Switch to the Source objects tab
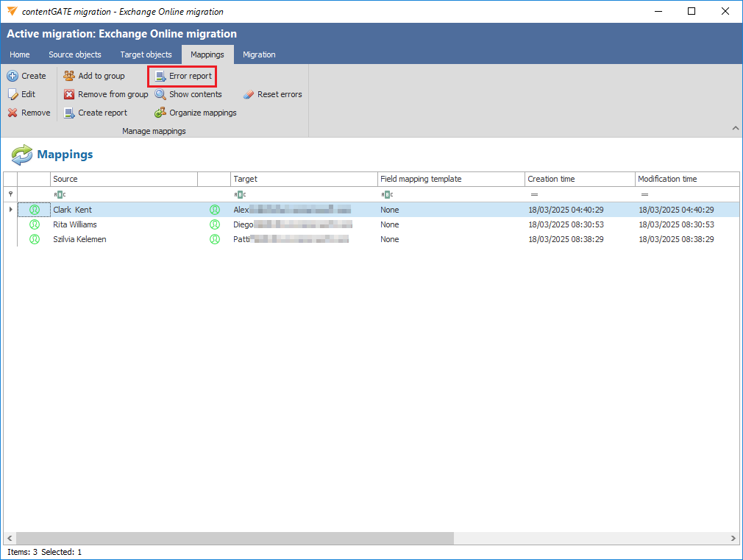The width and height of the screenshot is (743, 560). pyautogui.click(x=75, y=54)
